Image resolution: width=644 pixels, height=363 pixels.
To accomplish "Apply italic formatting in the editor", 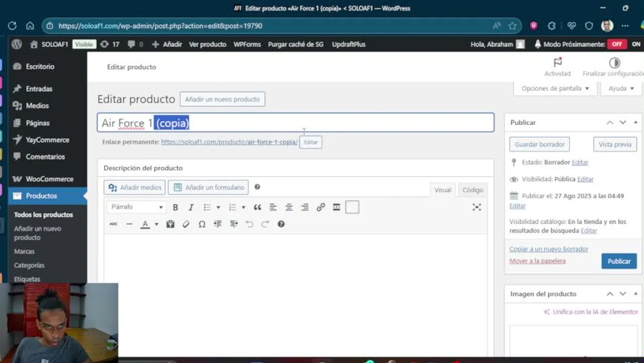I will pos(191,207).
